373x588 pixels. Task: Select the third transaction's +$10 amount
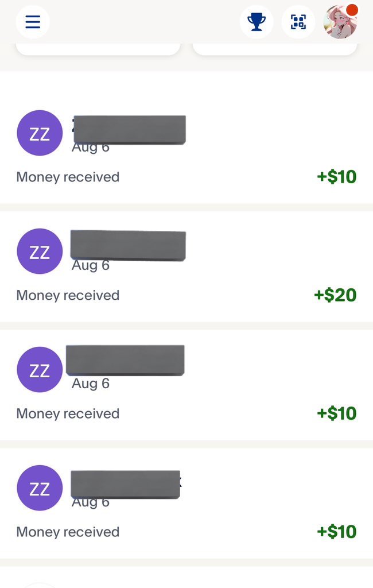pos(337,413)
